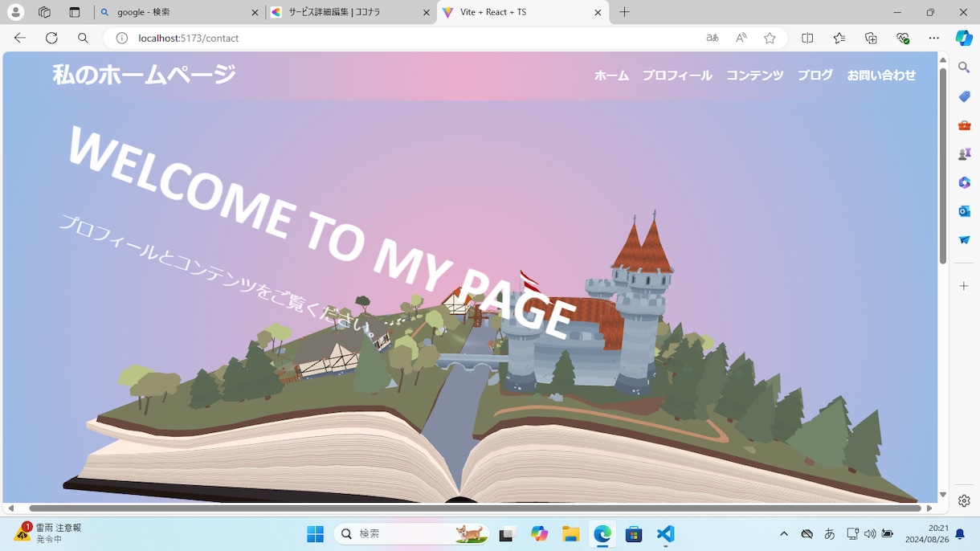Viewport: 980px width, 551px height.
Task: Add an app with the sidebar plus button
Action: coord(964,286)
